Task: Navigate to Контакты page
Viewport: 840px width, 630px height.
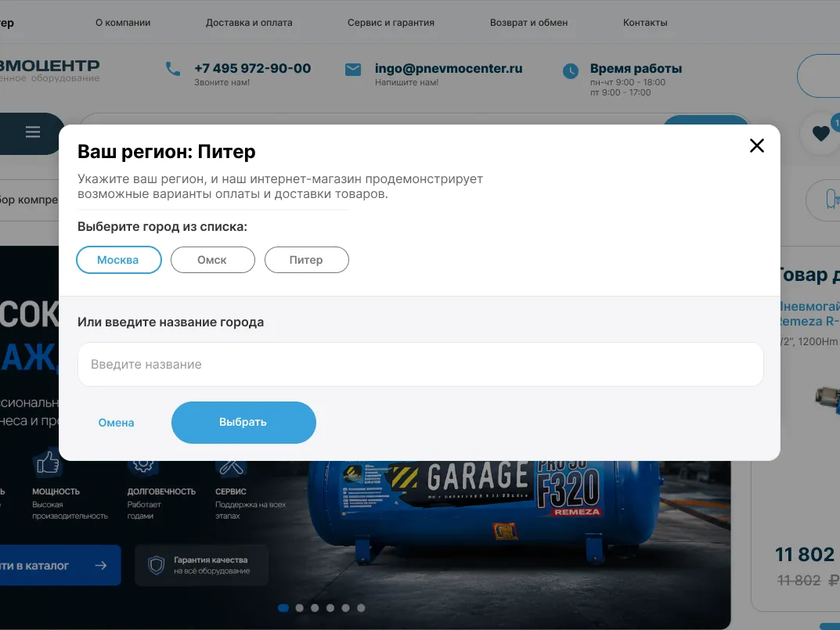Action: point(645,23)
